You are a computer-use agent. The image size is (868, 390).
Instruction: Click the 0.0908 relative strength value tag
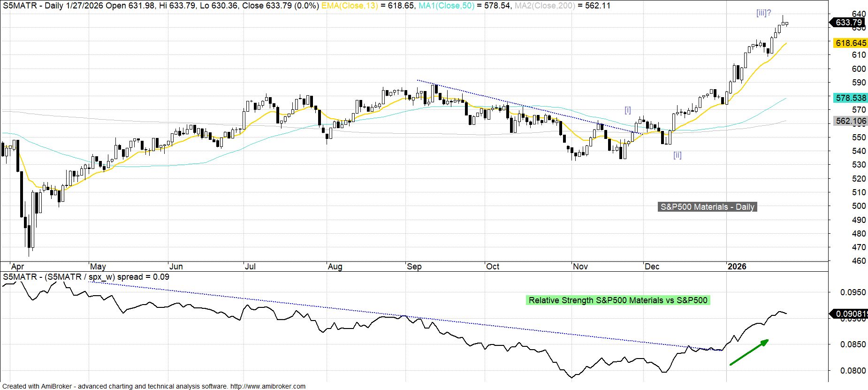pyautogui.click(x=849, y=314)
